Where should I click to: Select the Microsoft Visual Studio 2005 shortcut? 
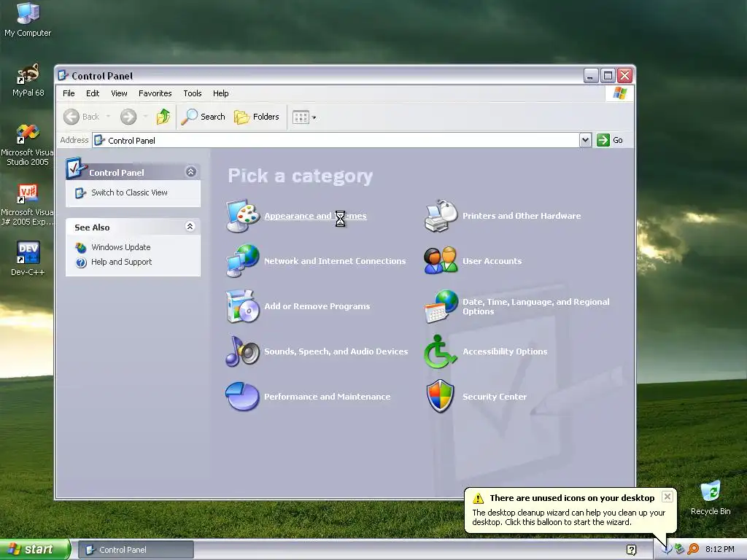[x=27, y=145]
